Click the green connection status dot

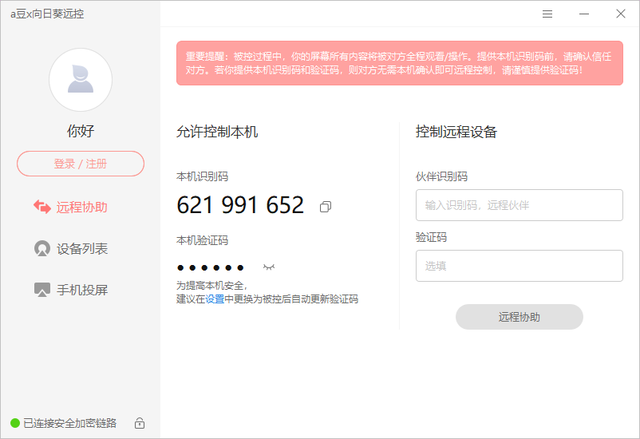click(x=15, y=423)
